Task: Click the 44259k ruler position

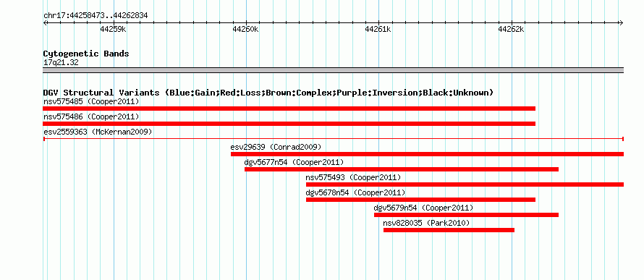Action: click(113, 29)
